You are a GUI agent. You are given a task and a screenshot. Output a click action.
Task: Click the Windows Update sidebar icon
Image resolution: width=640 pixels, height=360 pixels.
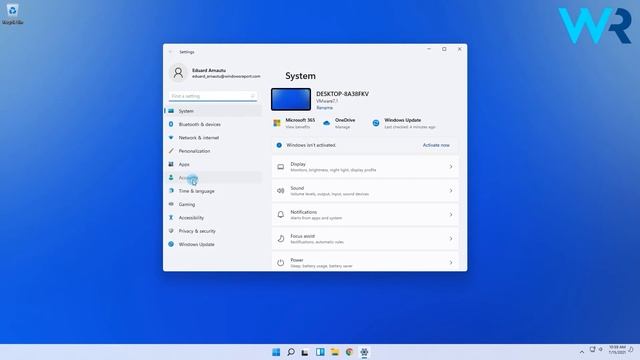tap(171, 244)
